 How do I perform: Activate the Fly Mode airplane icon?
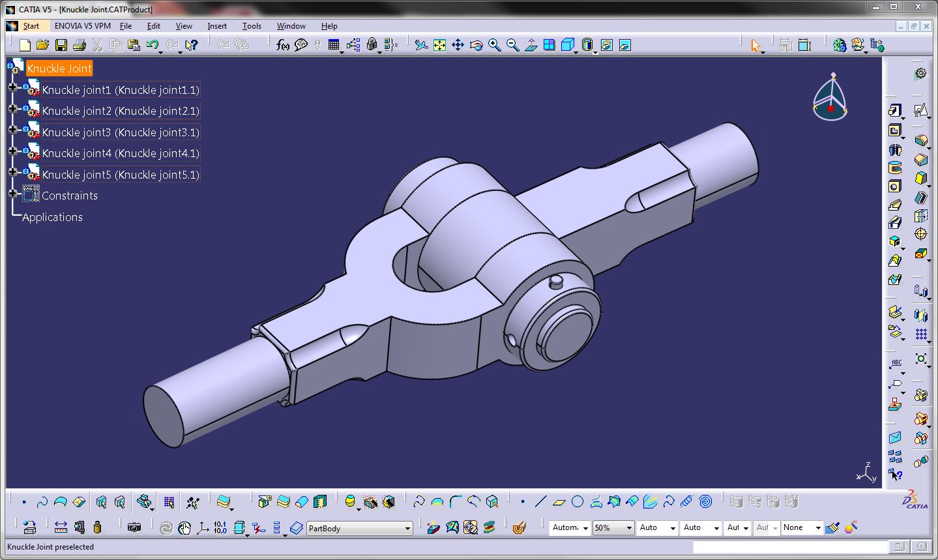click(x=422, y=45)
